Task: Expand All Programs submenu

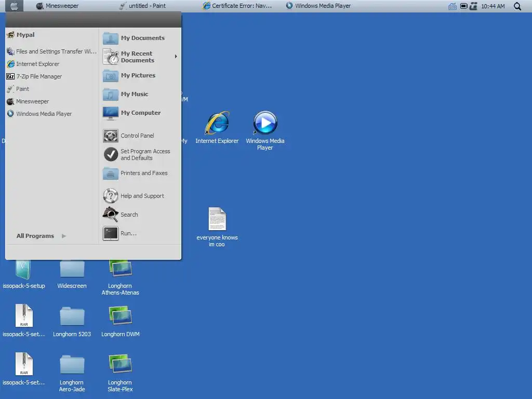Action: click(41, 236)
